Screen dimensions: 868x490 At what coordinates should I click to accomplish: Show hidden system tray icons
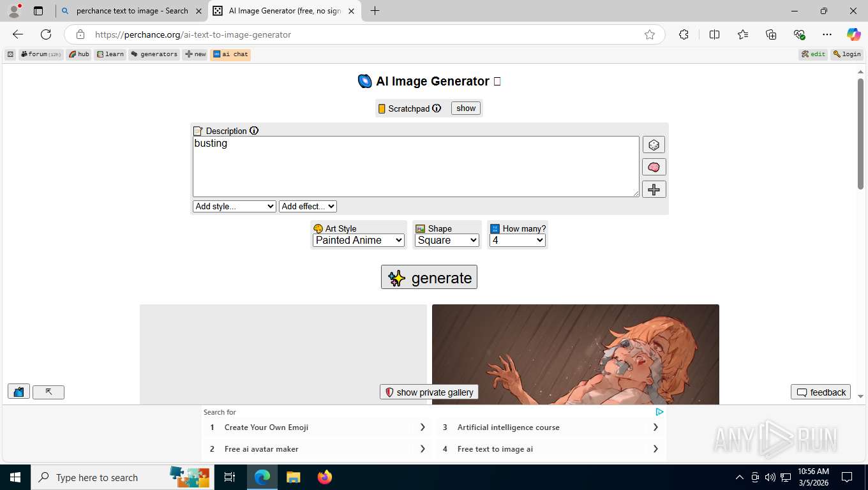[x=740, y=477]
